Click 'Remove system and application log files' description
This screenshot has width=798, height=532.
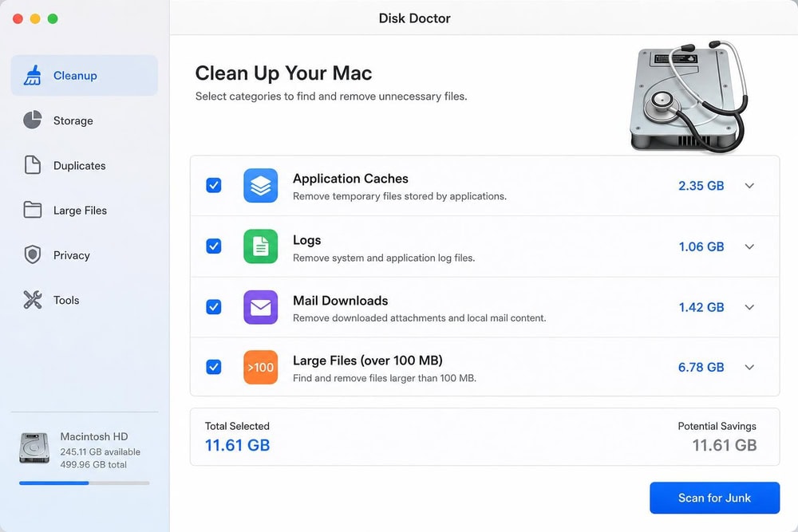(x=384, y=258)
